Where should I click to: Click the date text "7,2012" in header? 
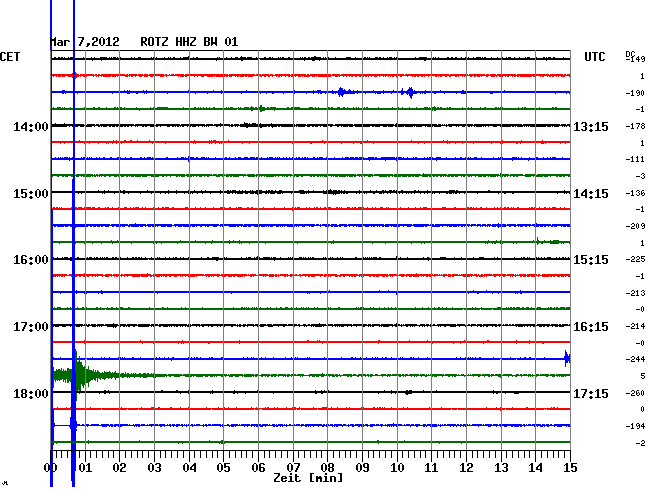coord(99,42)
